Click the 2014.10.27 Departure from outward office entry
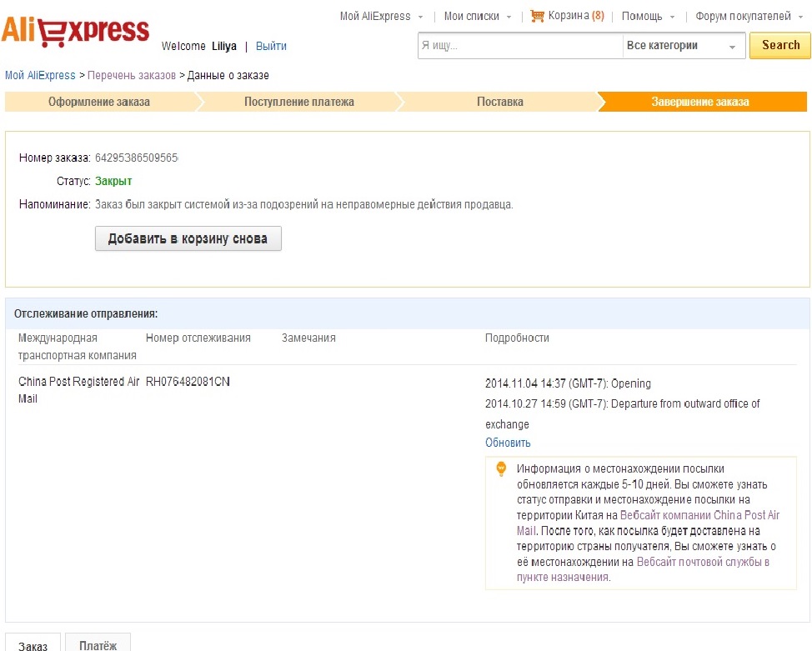 tap(622, 414)
